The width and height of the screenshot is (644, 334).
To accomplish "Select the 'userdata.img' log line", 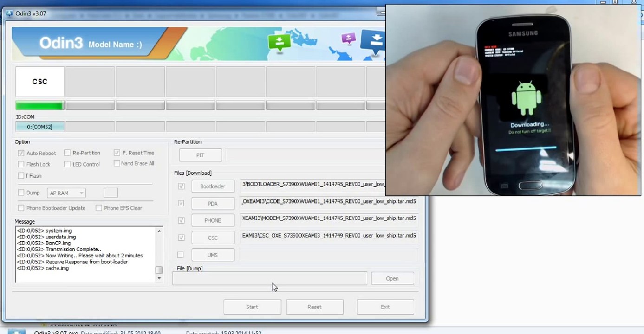I will point(46,237).
